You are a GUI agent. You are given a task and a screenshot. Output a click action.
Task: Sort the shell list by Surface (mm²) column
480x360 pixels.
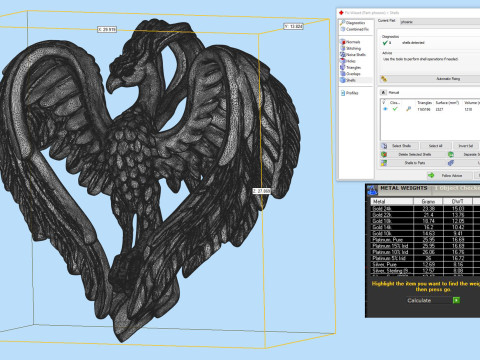pos(447,103)
